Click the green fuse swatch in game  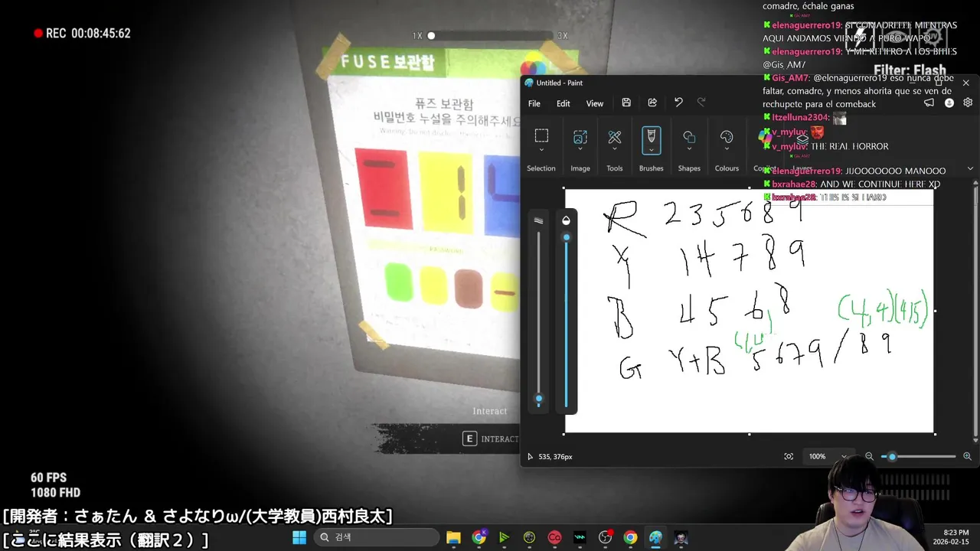[x=397, y=282]
